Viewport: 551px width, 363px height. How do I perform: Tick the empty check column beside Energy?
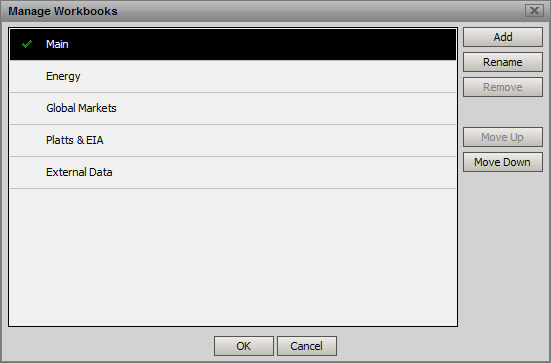27,76
